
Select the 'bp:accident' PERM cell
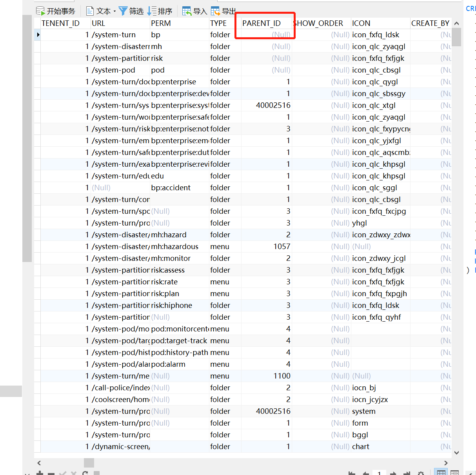(180, 187)
